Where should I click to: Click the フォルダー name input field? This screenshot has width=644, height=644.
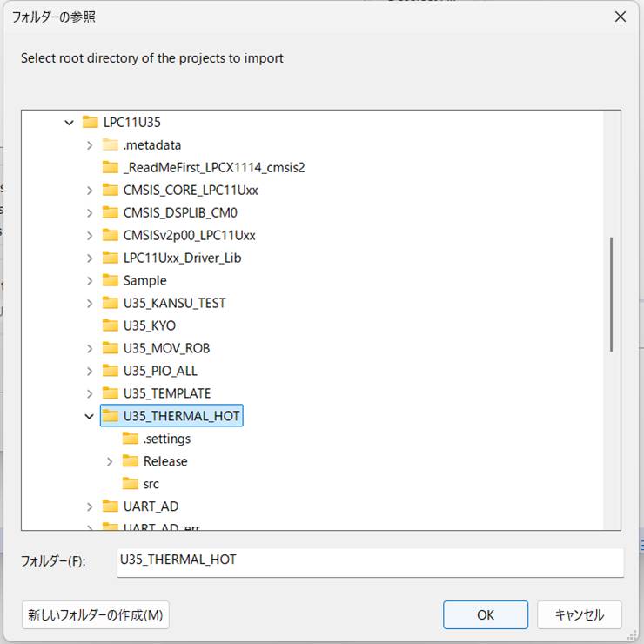point(370,561)
